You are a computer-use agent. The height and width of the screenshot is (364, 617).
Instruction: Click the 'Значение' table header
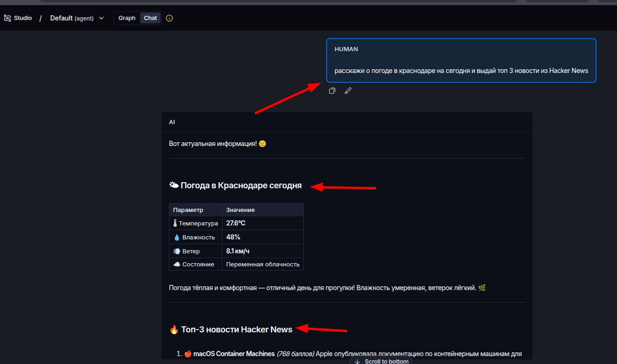[262, 210]
